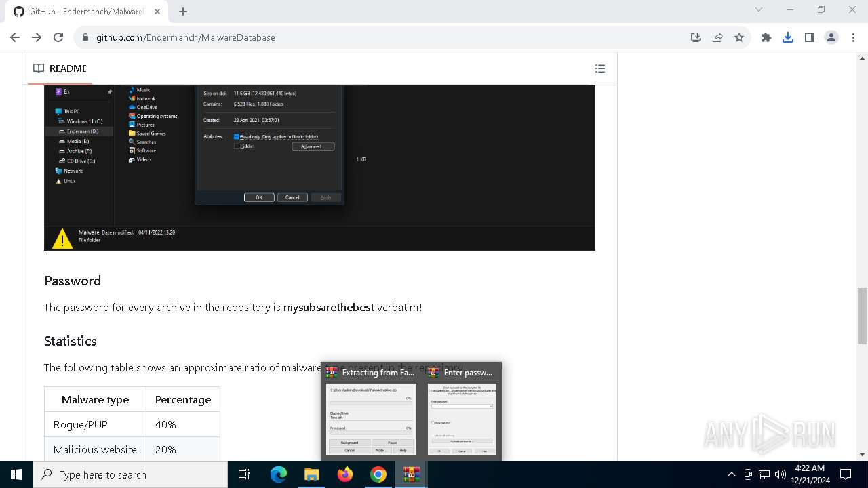Click the scrollbar down arrow
Viewport: 868px width, 488px height.
click(862, 455)
